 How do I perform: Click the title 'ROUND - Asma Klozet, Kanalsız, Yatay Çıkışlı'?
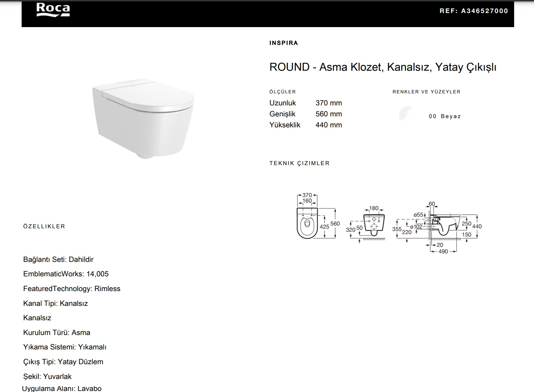[383, 67]
